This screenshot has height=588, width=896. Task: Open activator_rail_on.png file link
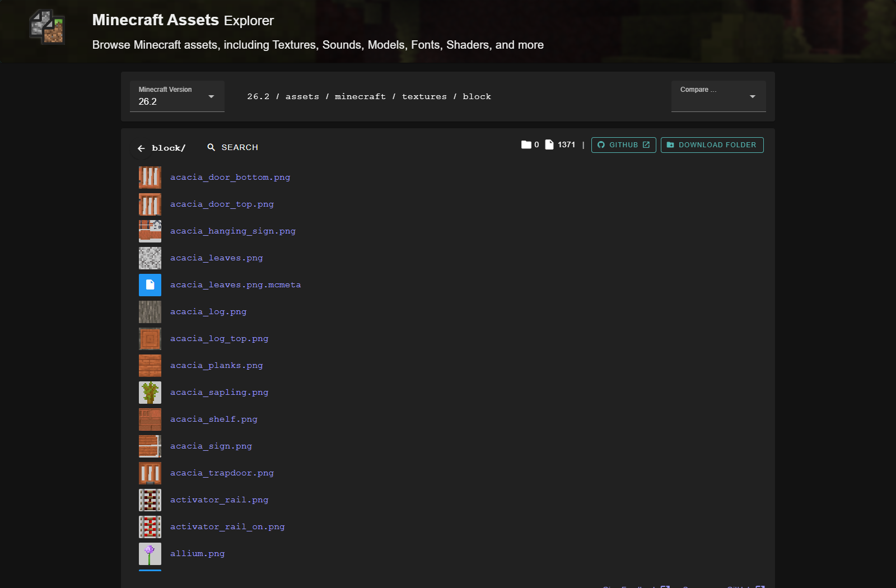click(227, 527)
